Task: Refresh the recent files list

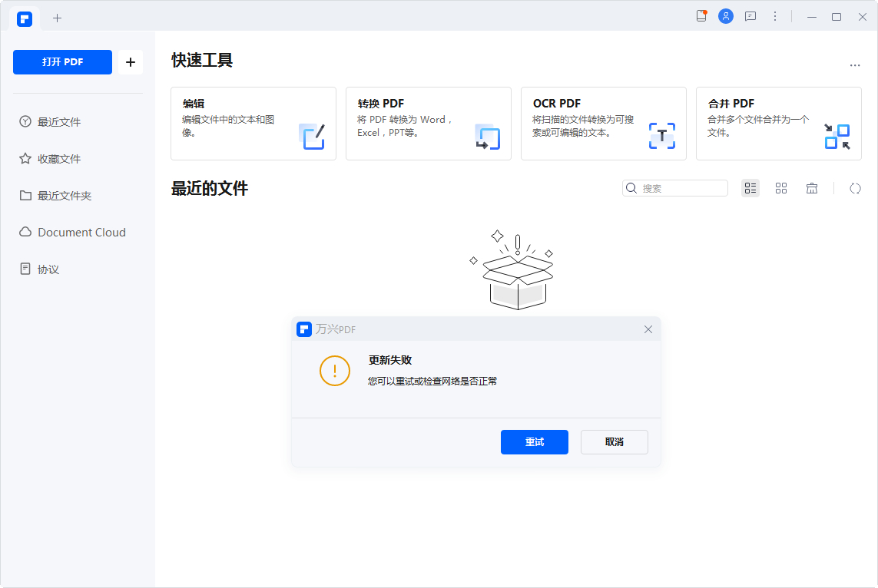Action: pos(855,188)
